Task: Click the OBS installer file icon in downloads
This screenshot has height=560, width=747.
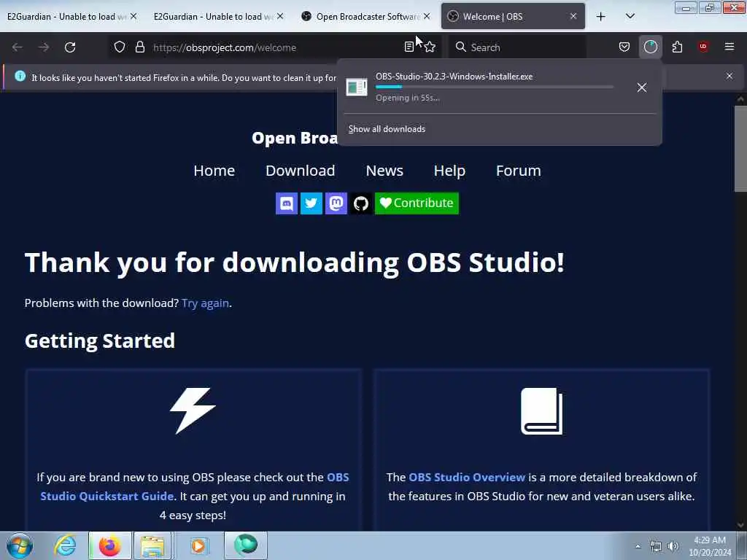Action: (x=356, y=87)
